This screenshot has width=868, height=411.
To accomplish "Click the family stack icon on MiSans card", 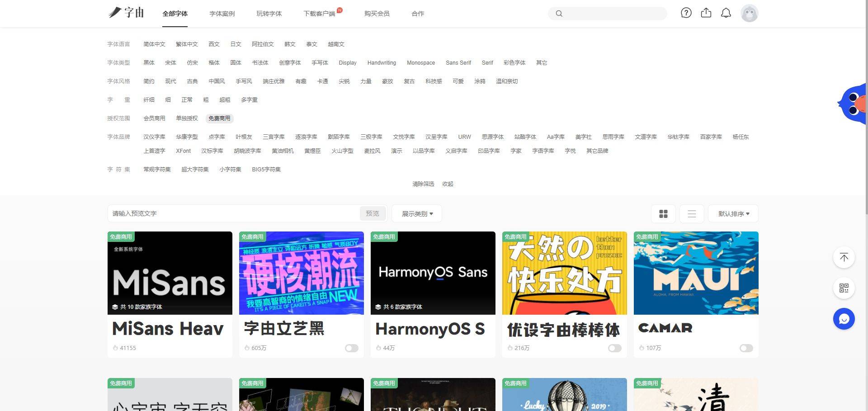I will coord(115,307).
